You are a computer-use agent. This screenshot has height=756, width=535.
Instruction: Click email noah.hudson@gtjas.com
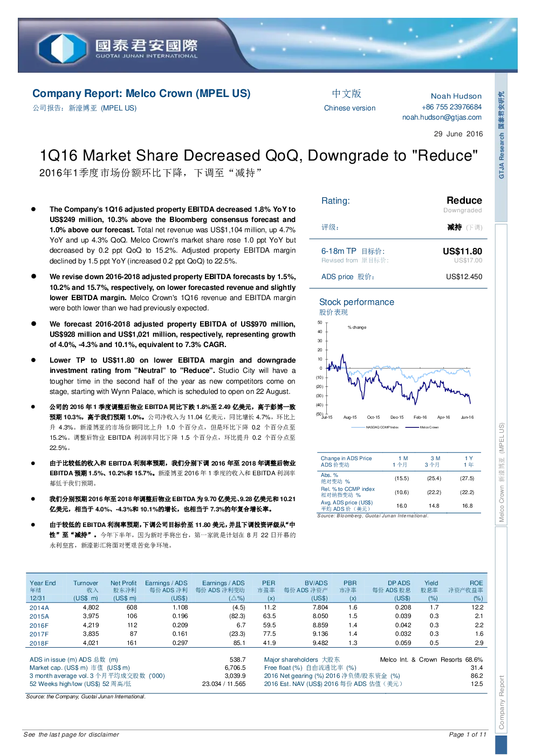(442, 117)
